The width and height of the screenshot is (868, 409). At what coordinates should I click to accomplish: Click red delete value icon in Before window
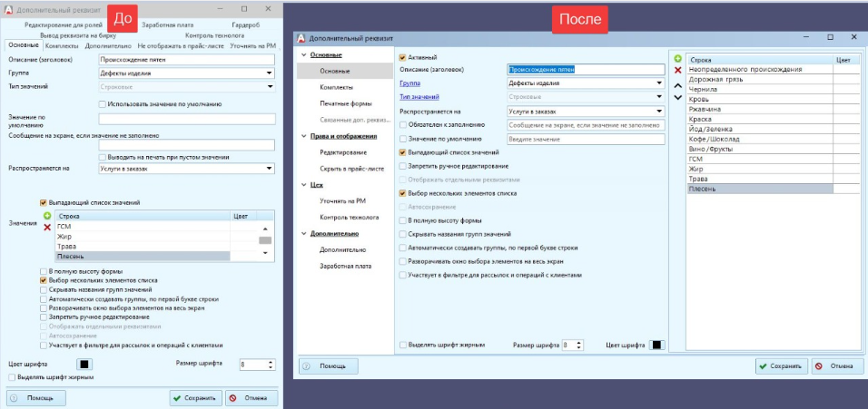[47, 227]
